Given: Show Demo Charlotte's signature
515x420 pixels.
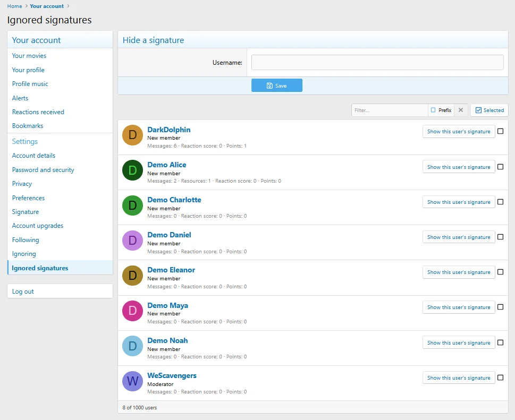Looking at the screenshot, I should click(459, 202).
